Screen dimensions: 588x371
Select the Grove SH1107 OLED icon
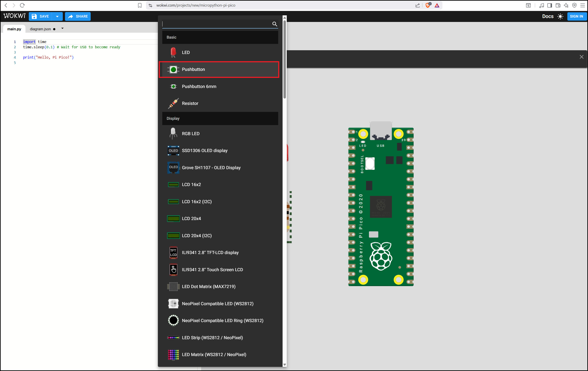click(x=173, y=168)
